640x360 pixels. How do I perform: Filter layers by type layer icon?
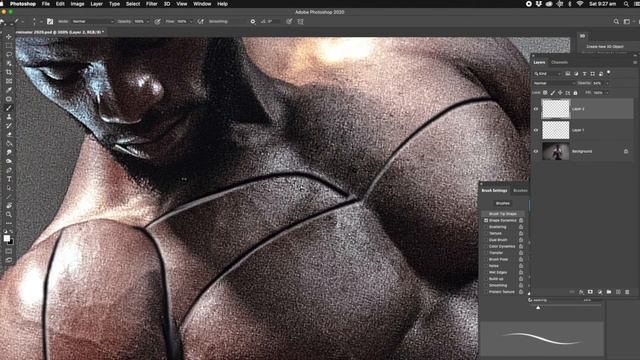tap(584, 74)
